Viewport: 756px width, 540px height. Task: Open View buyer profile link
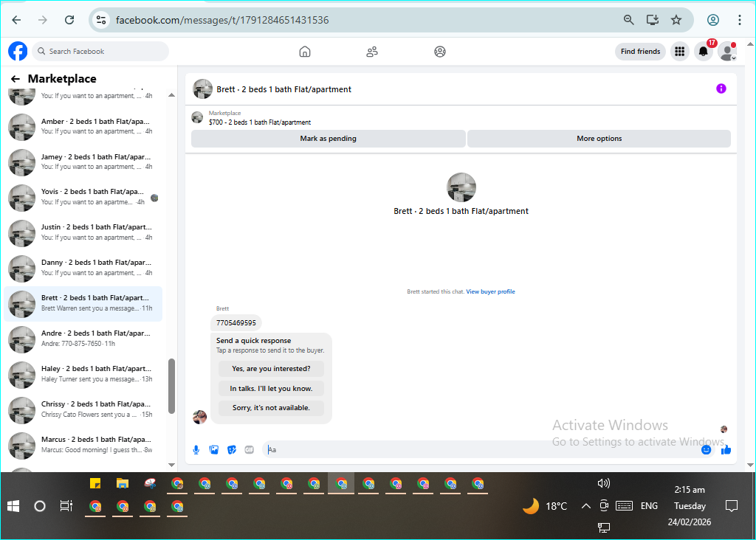[x=490, y=291]
